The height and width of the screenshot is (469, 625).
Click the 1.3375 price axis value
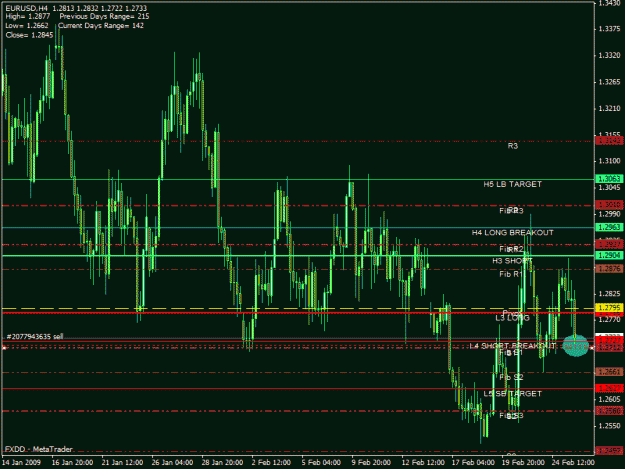(x=609, y=29)
